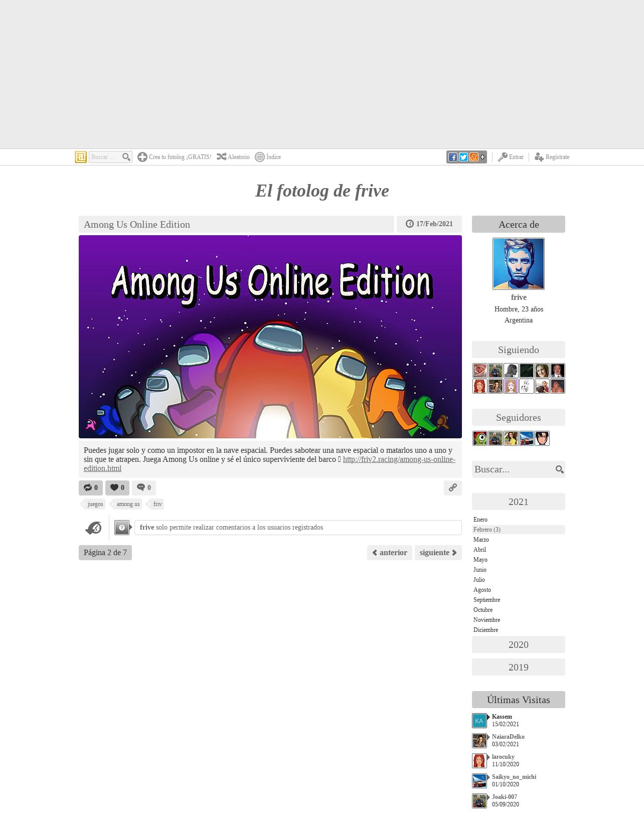Click the 'Acerca de' header
This screenshot has width=644, height=834.
pos(519,224)
